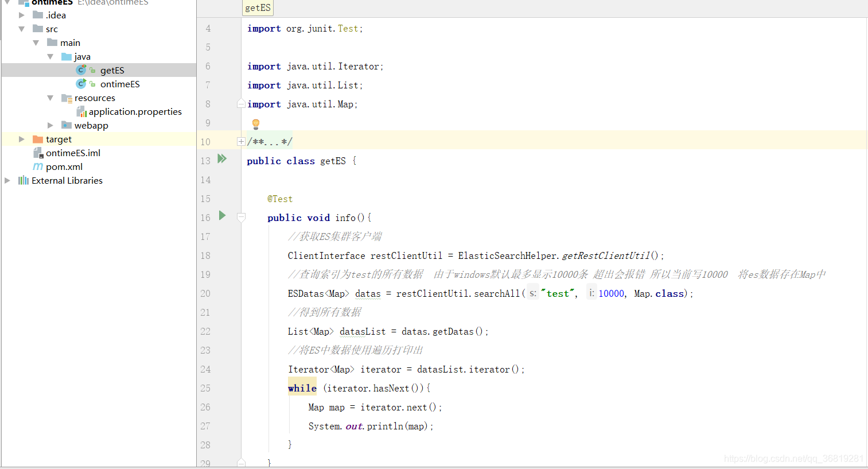Click ElasticSearchHelper class reference

point(508,255)
